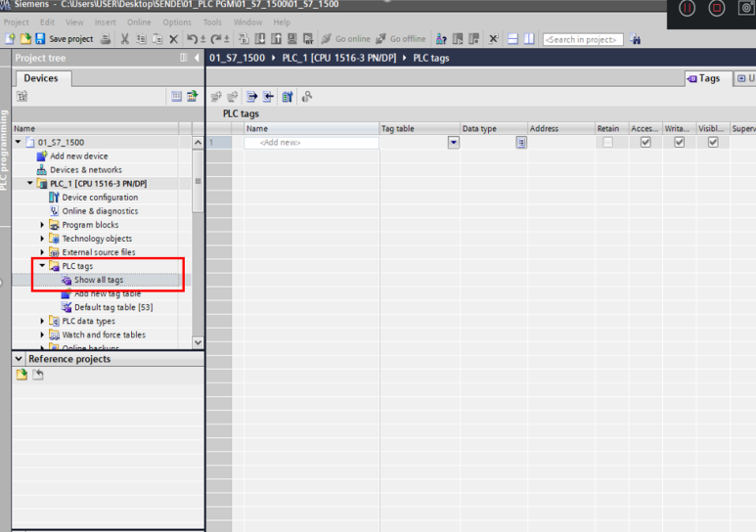
Task: Click the Cross-reference X icon
Action: tap(493, 38)
